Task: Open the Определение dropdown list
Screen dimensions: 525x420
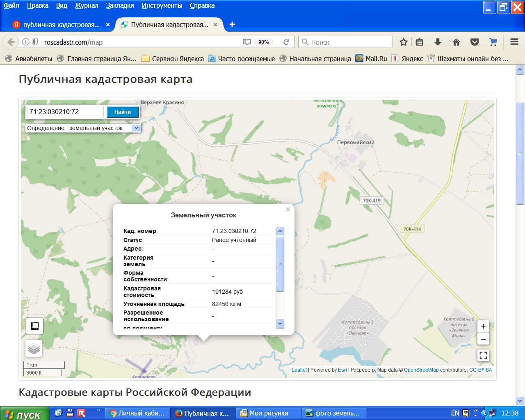Action: (x=137, y=128)
